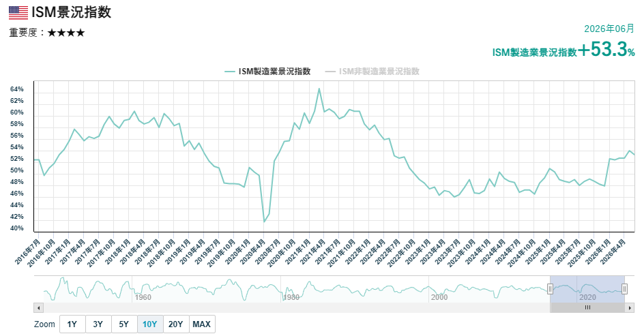Click the United States flag icon
This screenshot has height=336, width=644.
click(x=18, y=13)
